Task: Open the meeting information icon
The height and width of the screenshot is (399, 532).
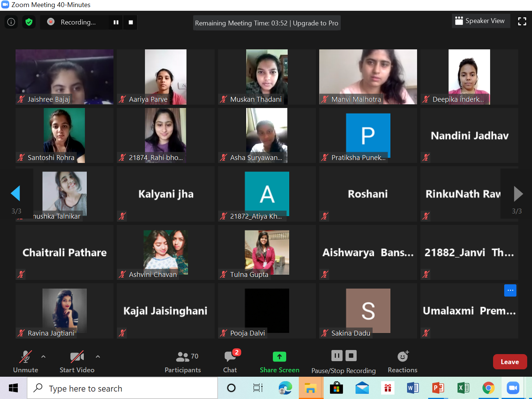Action: point(11,22)
